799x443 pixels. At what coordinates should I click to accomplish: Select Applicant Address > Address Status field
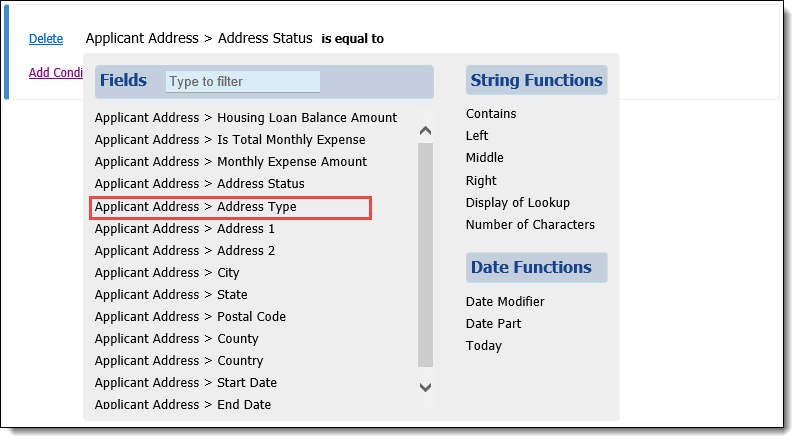pos(200,184)
